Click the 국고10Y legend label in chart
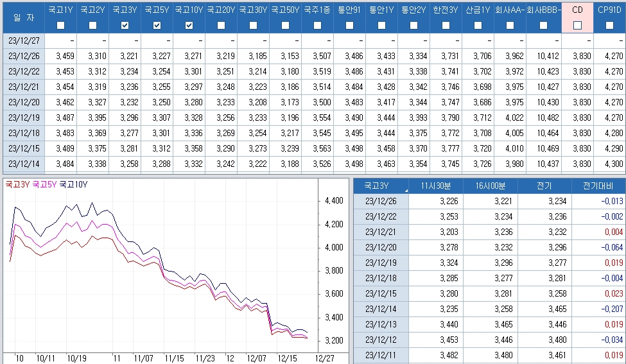The image size is (626, 364). point(73,184)
